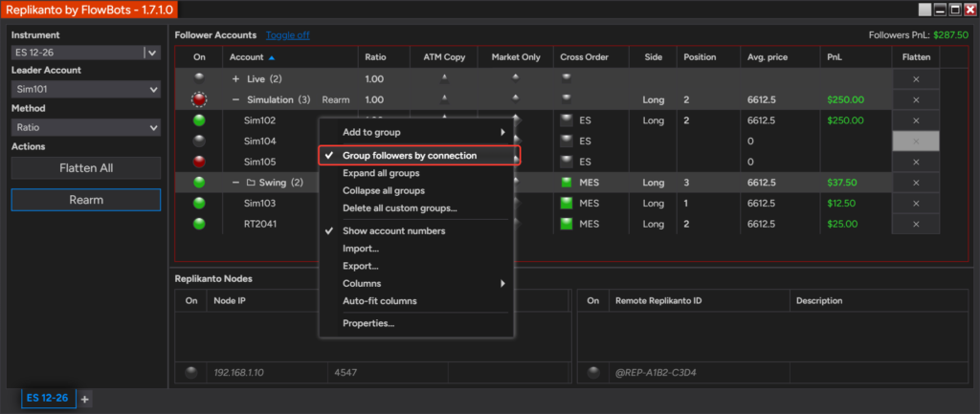This screenshot has width=980, height=414.
Task: Toggle Sim103 On status light
Action: click(199, 203)
